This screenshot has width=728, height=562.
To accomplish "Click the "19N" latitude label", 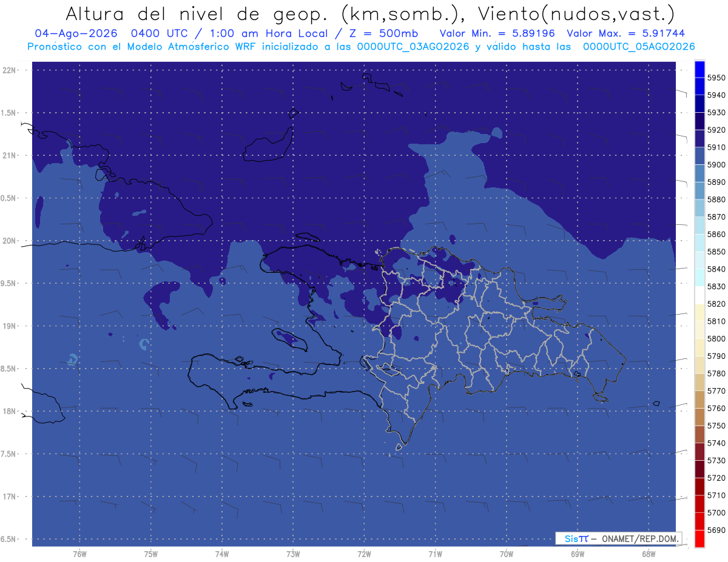I will tap(9, 326).
